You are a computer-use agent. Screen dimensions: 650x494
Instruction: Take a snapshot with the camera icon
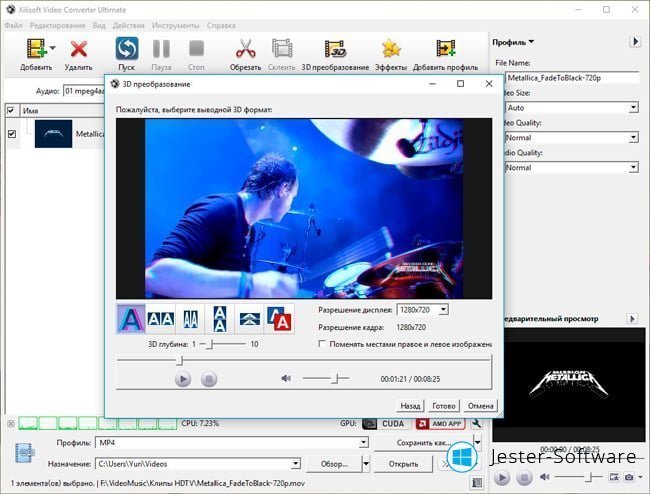pyautogui.click(x=629, y=477)
